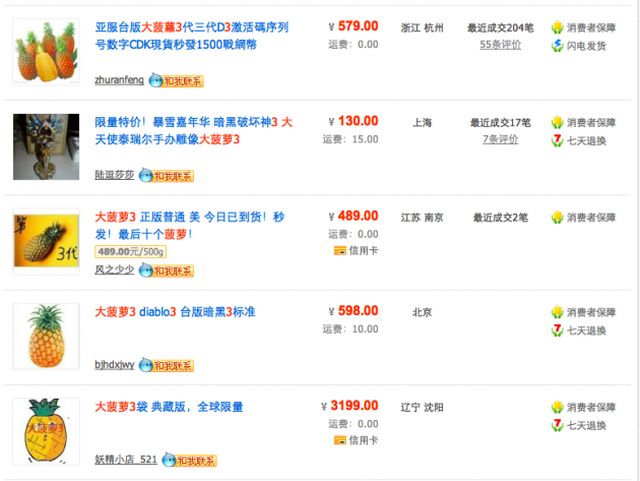Screen dimensions: 640x481
Task: Open seller bjhdxjwy's profile link
Action: pyautogui.click(x=114, y=365)
